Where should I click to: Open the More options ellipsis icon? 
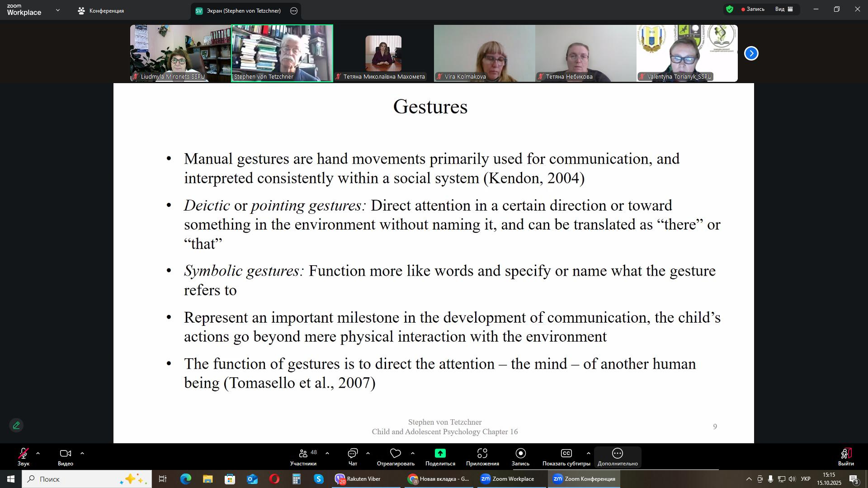click(617, 453)
